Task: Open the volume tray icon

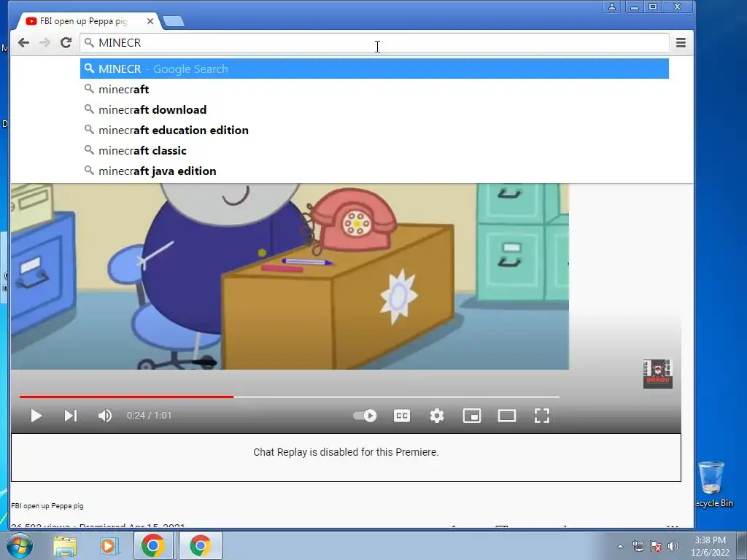Action: pos(673,546)
